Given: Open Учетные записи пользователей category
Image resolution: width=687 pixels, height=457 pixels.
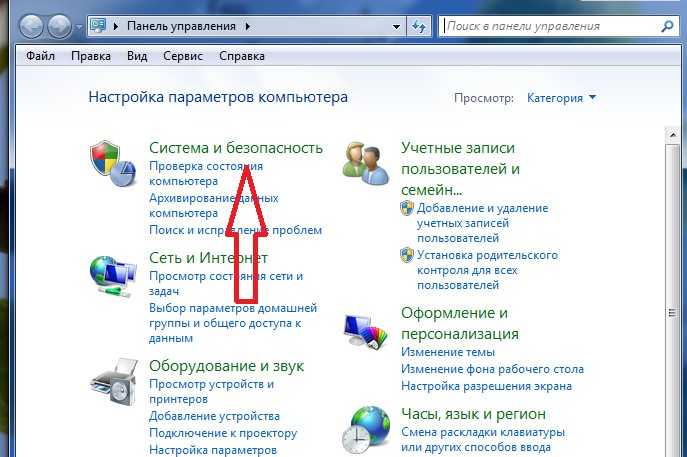Looking at the screenshot, I should pyautogui.click(x=460, y=169).
